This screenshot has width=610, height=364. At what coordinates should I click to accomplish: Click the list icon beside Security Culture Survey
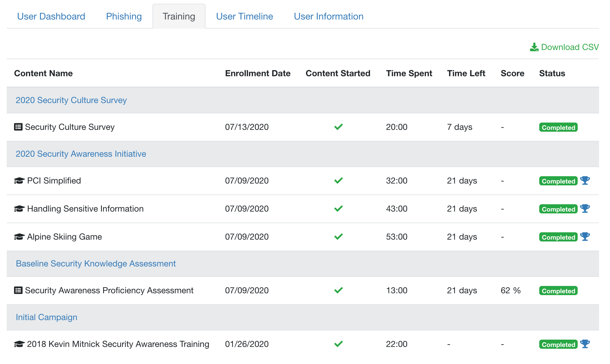pyautogui.click(x=18, y=127)
